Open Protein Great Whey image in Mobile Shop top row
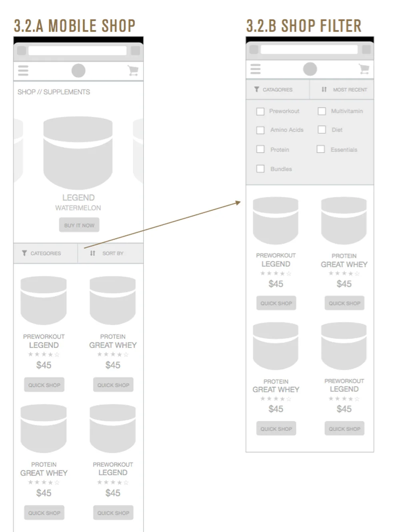The width and height of the screenshot is (400, 532). [113, 300]
